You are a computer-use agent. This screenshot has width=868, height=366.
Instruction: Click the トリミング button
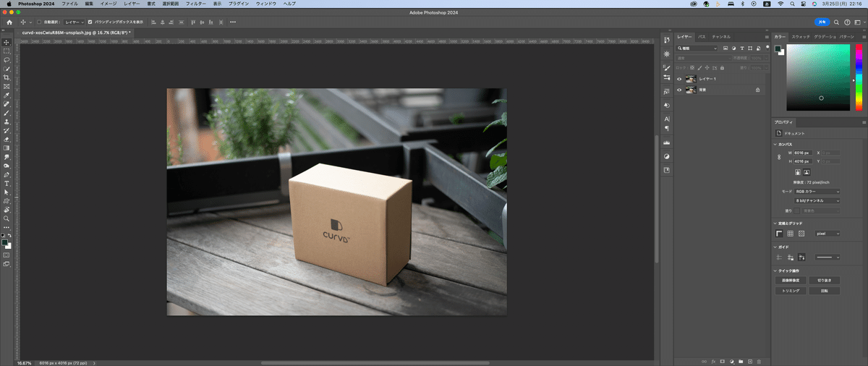tap(791, 290)
